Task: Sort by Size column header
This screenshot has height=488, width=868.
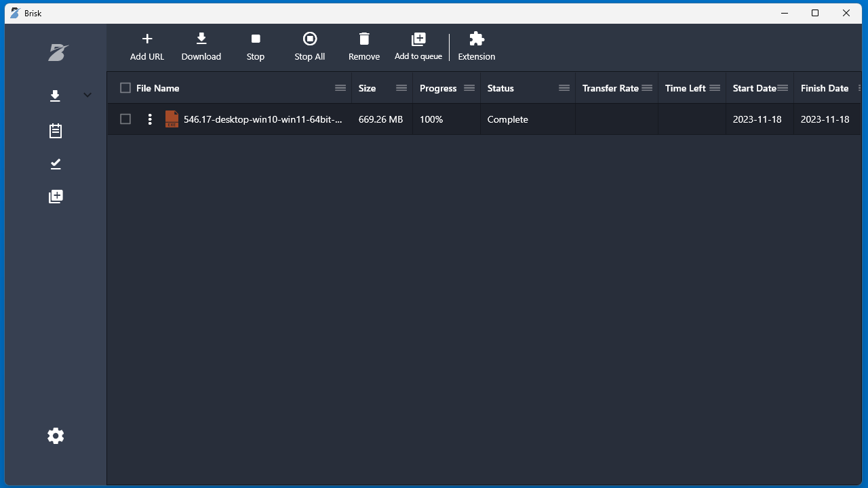Action: point(367,88)
